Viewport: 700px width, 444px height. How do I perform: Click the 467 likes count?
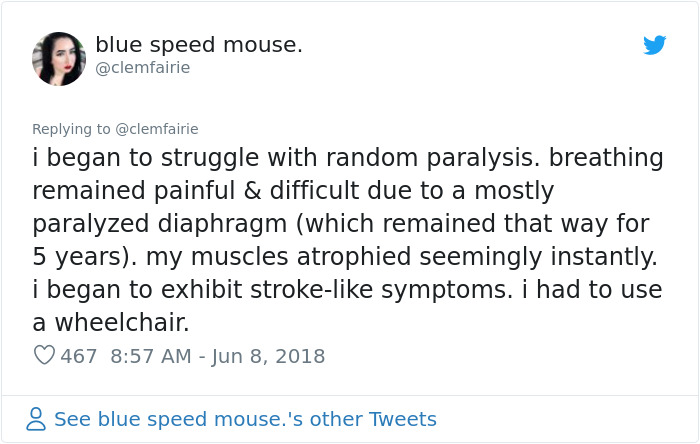tap(79, 356)
